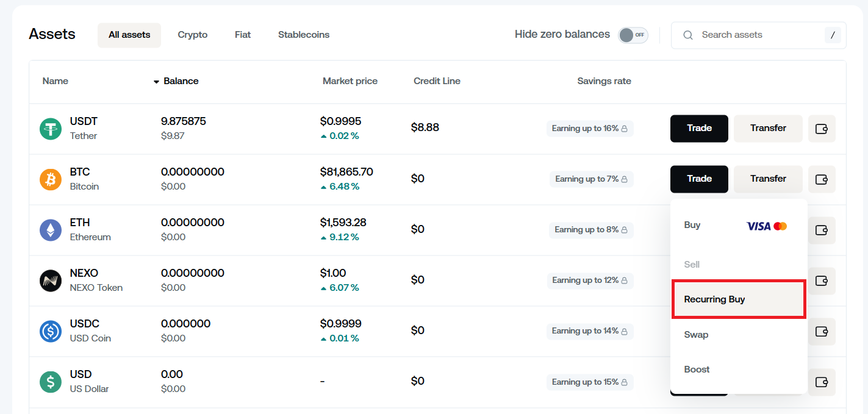Click the Assets heading
Image resolution: width=868 pixels, height=414 pixels.
point(52,34)
